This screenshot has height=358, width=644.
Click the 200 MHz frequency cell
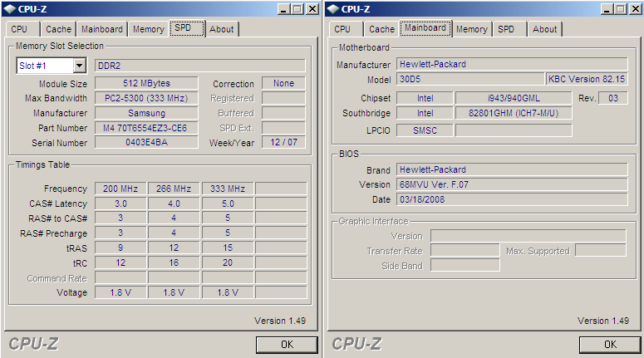120,189
